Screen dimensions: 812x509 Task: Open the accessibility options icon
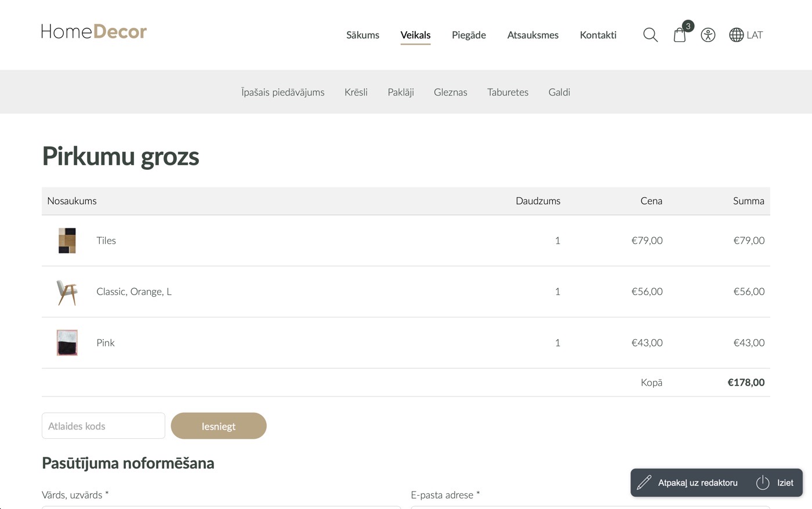click(708, 35)
